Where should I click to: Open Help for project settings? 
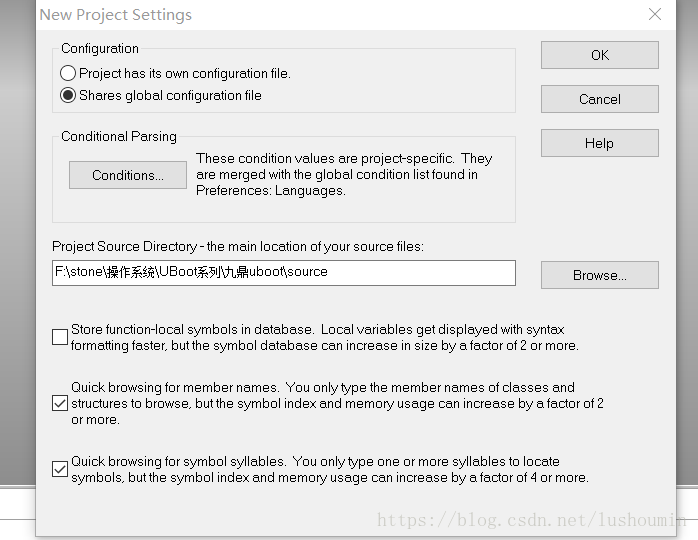[600, 143]
